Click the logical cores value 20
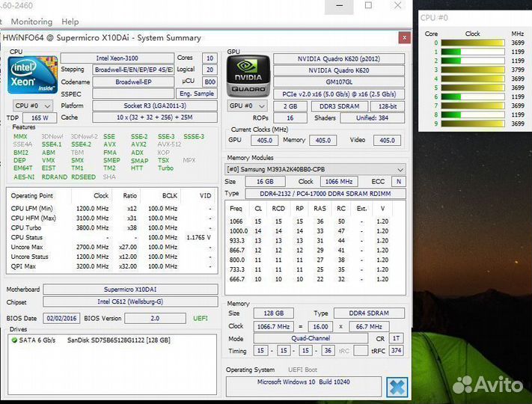The height and width of the screenshot is (404, 532). [x=210, y=70]
